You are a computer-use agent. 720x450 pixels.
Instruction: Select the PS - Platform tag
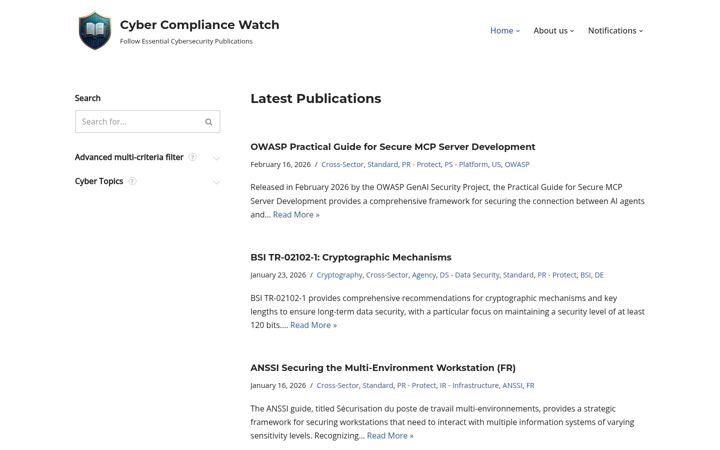point(466,164)
